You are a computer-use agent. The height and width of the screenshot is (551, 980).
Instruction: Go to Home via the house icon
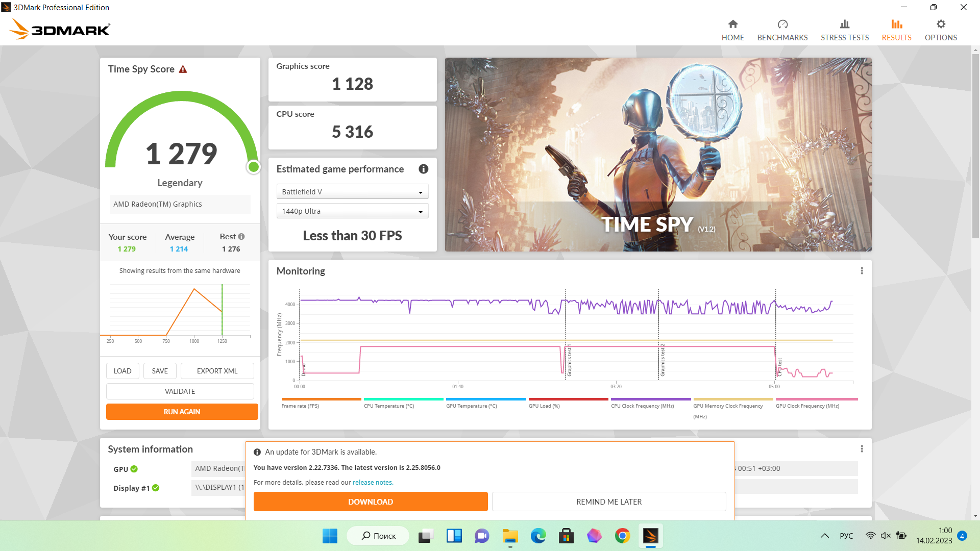click(732, 24)
